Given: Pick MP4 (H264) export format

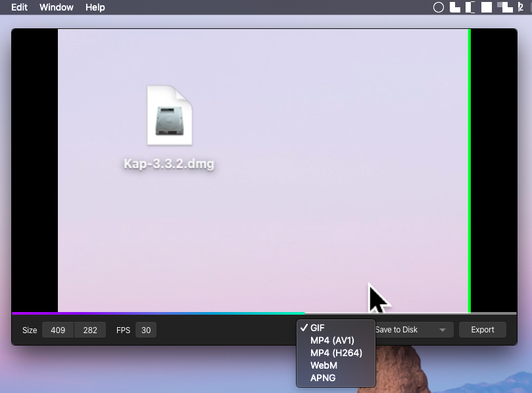Looking at the screenshot, I should (336, 353).
